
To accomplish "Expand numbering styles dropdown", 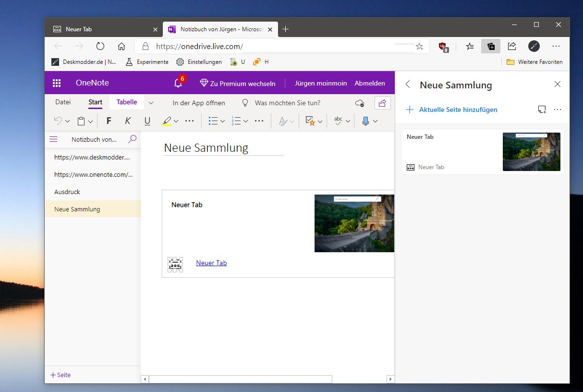I will click(246, 122).
